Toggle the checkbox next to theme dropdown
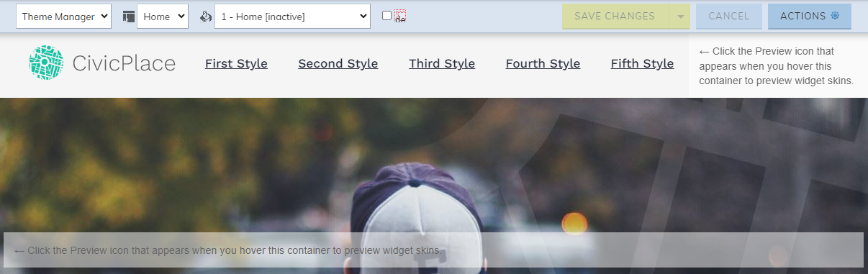 click(387, 16)
